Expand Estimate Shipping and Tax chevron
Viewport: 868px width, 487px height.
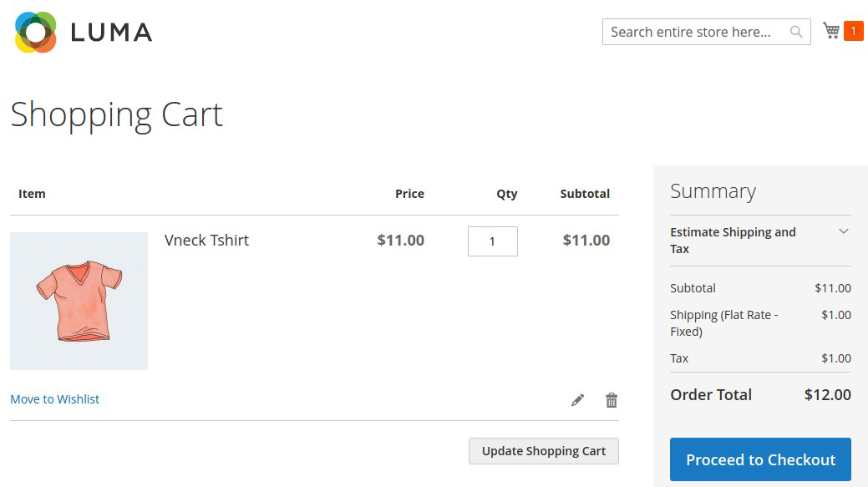843,231
